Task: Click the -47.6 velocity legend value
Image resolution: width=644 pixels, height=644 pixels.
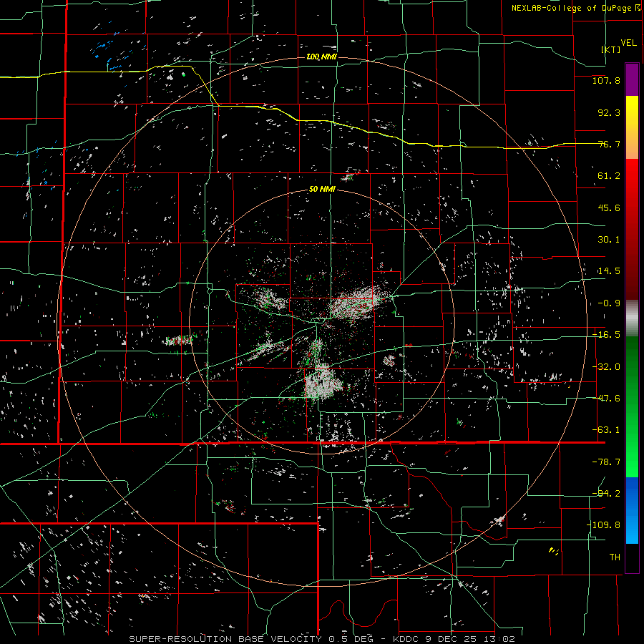Action: click(606, 399)
